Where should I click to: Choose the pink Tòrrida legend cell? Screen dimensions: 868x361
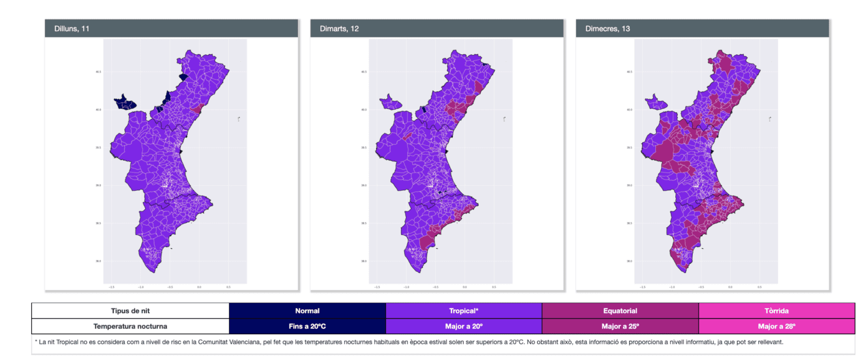[x=776, y=310]
